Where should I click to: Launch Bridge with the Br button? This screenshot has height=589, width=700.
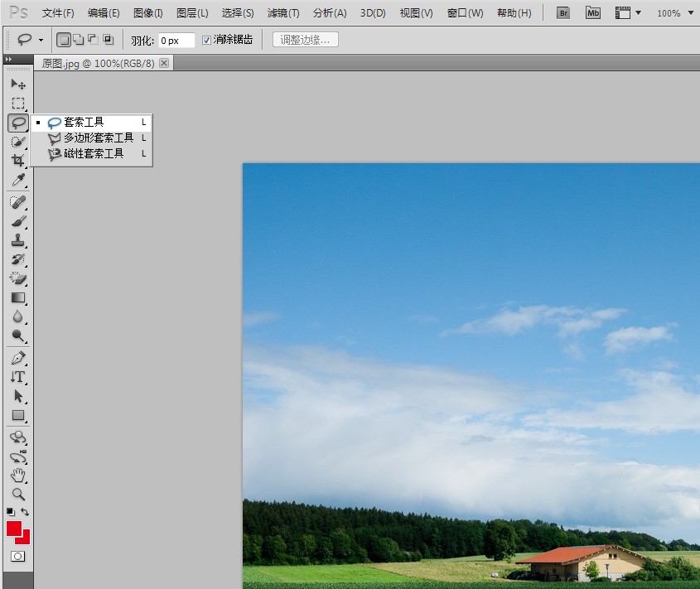coord(563,13)
